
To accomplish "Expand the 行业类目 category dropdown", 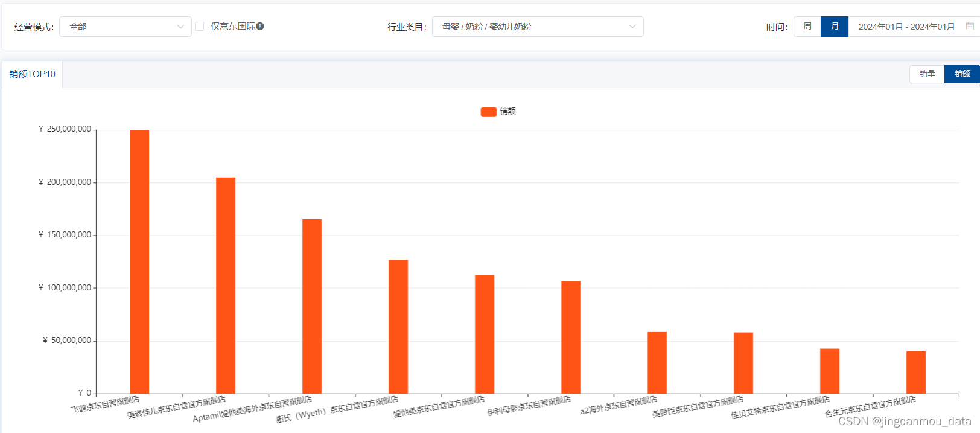I will [x=538, y=27].
